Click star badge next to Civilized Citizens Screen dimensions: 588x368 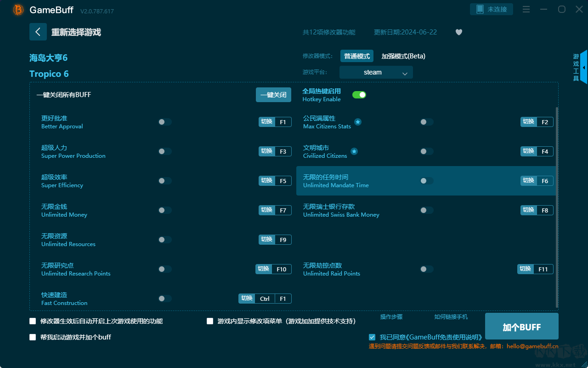point(354,151)
